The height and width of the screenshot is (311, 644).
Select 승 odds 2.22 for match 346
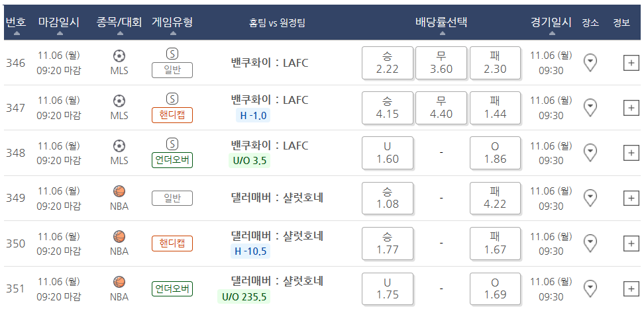pos(388,63)
